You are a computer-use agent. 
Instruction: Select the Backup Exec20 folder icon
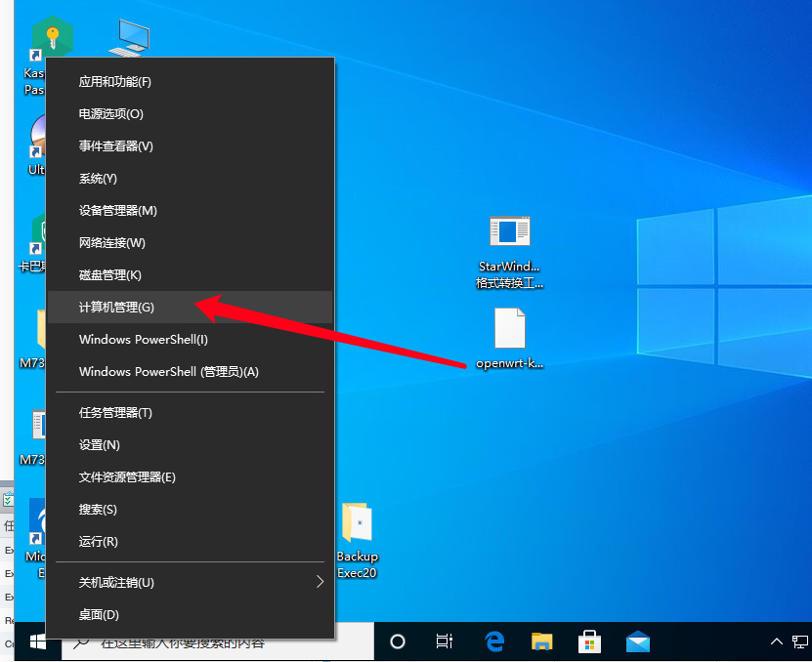358,540
